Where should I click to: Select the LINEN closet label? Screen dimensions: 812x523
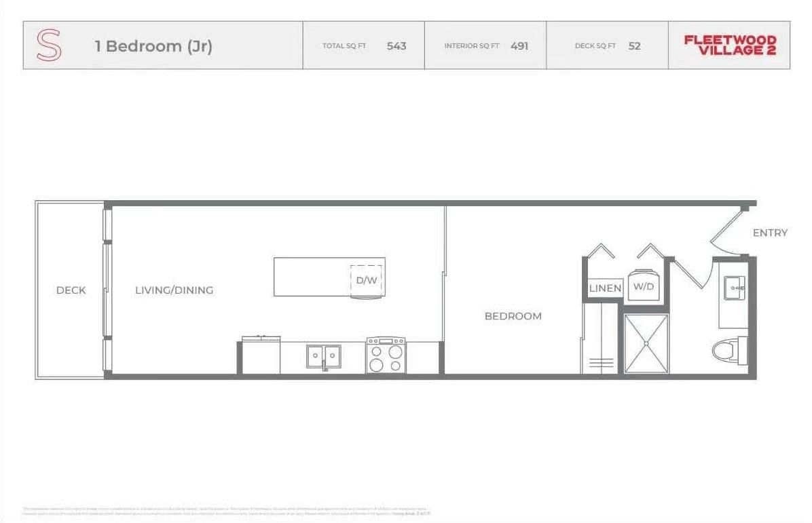coord(604,288)
